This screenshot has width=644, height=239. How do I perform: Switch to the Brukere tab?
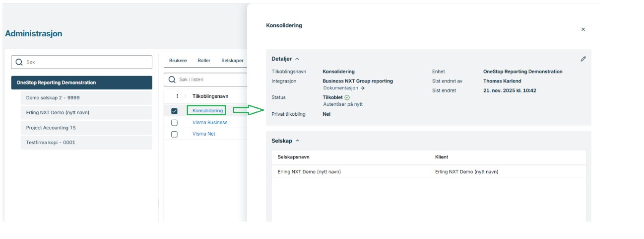click(178, 61)
